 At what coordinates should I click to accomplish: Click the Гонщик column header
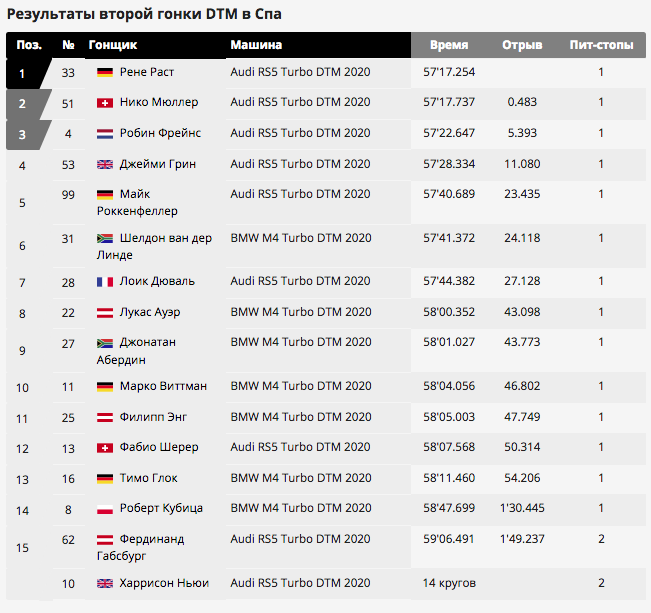(x=113, y=45)
